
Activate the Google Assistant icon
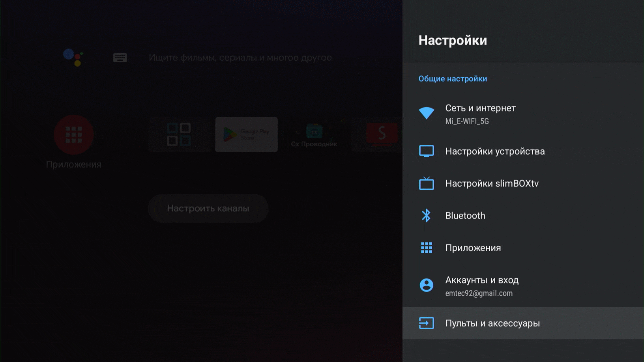click(x=73, y=57)
